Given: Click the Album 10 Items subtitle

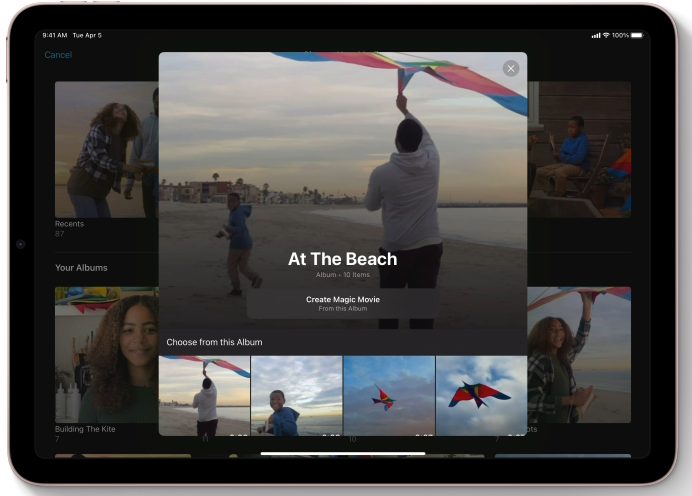Looking at the screenshot, I should [343, 275].
